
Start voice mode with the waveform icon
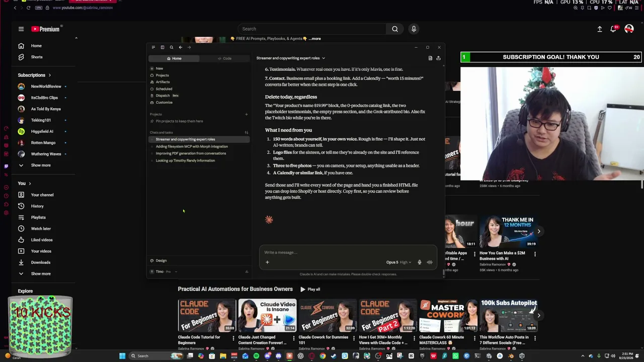pos(430,262)
